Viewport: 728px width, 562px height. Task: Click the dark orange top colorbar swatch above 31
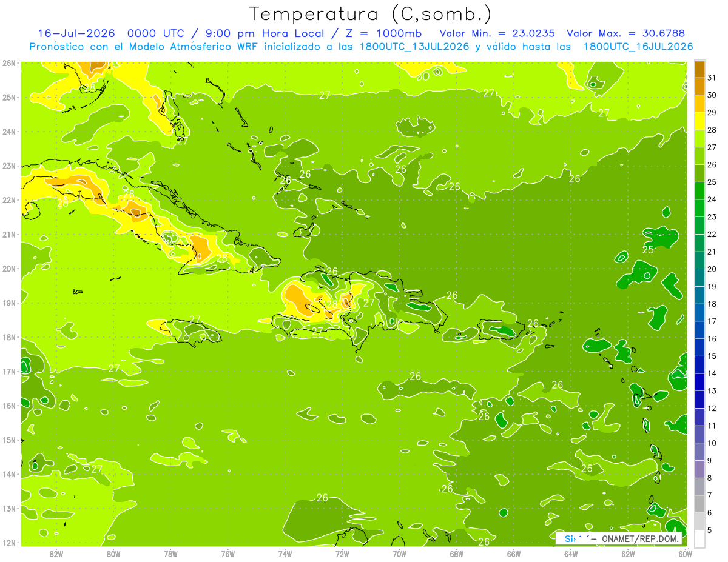point(699,69)
